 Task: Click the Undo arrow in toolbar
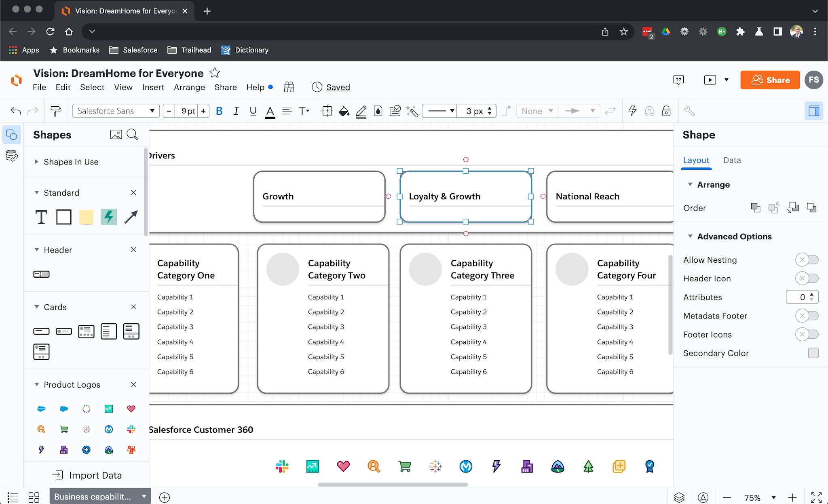[x=16, y=111]
